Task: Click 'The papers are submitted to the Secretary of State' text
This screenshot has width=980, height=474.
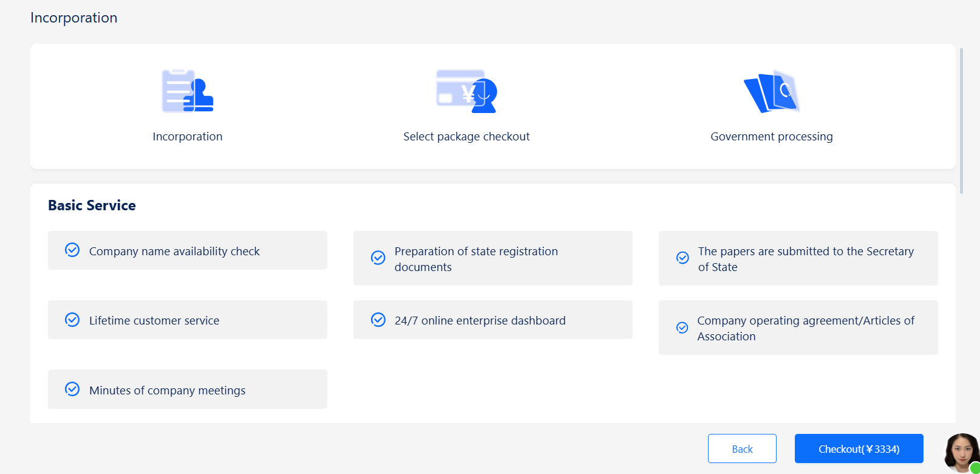Action: point(806,259)
